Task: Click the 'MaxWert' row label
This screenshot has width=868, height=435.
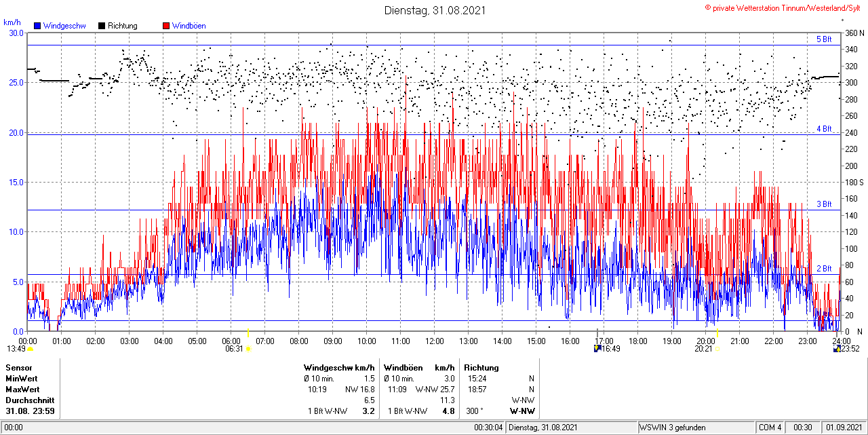Action: (x=22, y=390)
